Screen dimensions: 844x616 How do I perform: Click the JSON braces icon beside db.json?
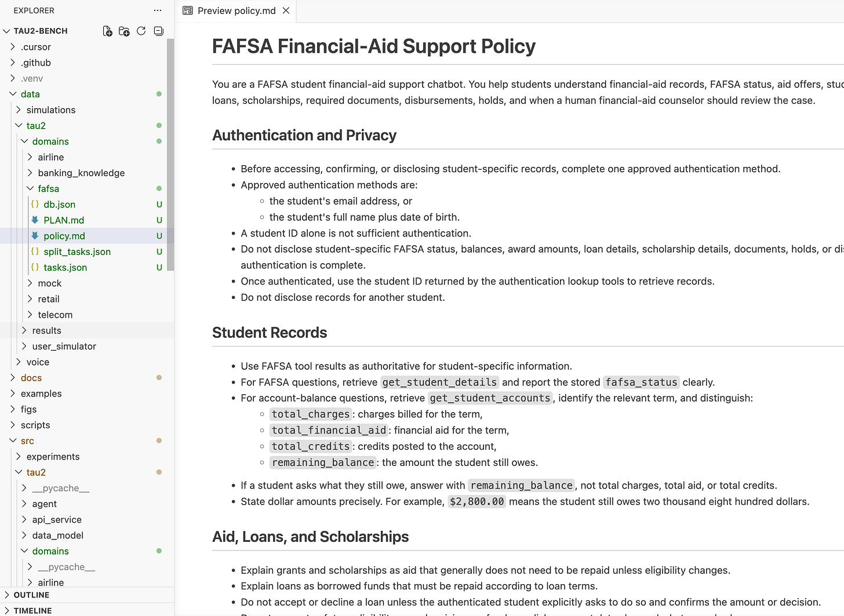pos(35,205)
